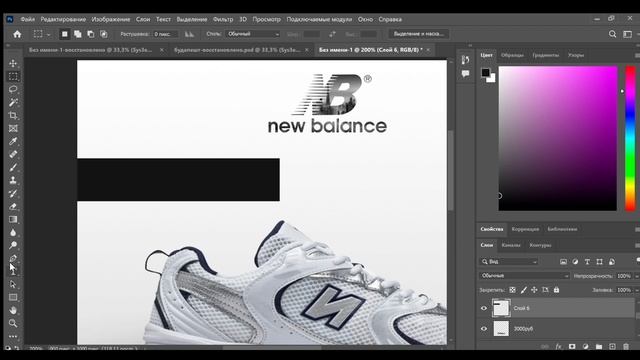Select the Pen tool

pyautogui.click(x=13, y=258)
